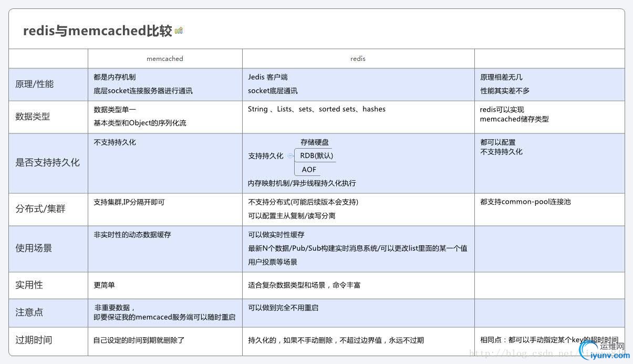Click the text 性能其实差不多
This screenshot has width=633, height=364.
coord(505,91)
